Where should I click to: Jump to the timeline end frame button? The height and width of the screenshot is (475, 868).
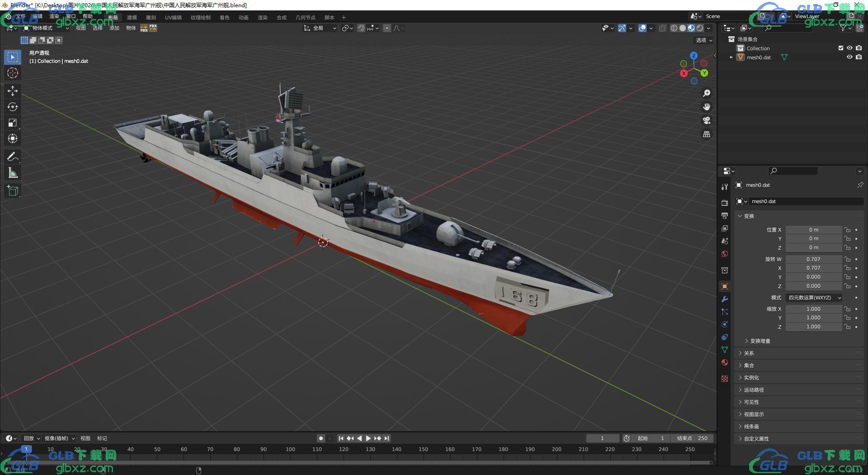387,438
